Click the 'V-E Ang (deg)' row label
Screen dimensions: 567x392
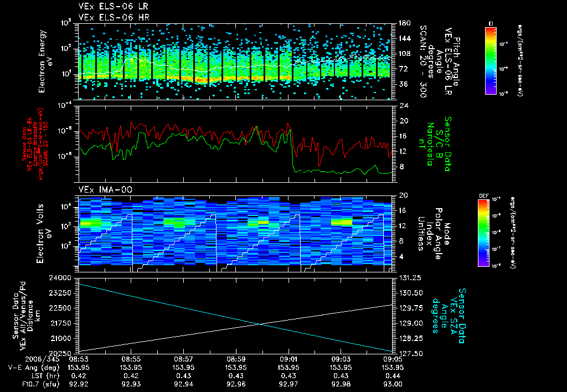[x=34, y=368]
